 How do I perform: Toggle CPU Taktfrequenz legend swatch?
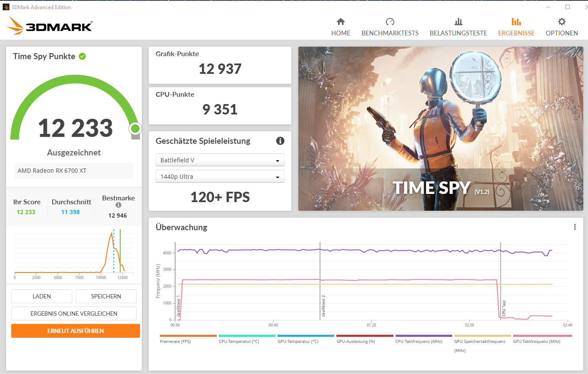point(424,336)
